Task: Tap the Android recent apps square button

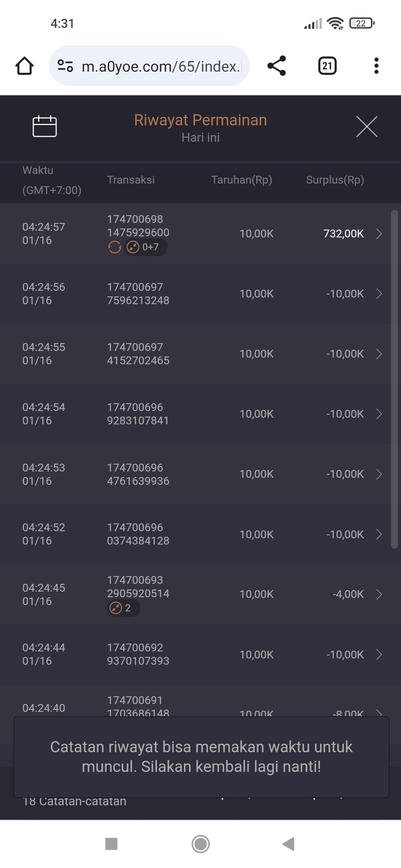Action: coord(111,844)
